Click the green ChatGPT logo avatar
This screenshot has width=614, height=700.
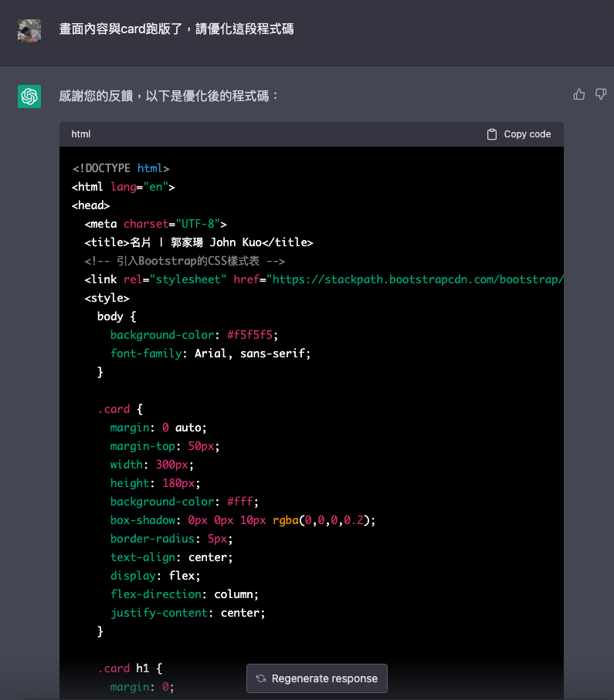point(29,96)
